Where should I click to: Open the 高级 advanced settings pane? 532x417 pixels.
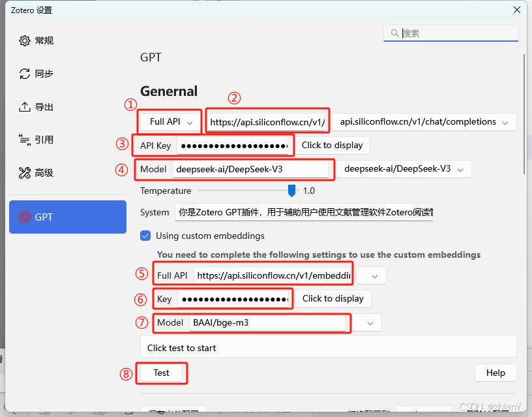pos(68,173)
